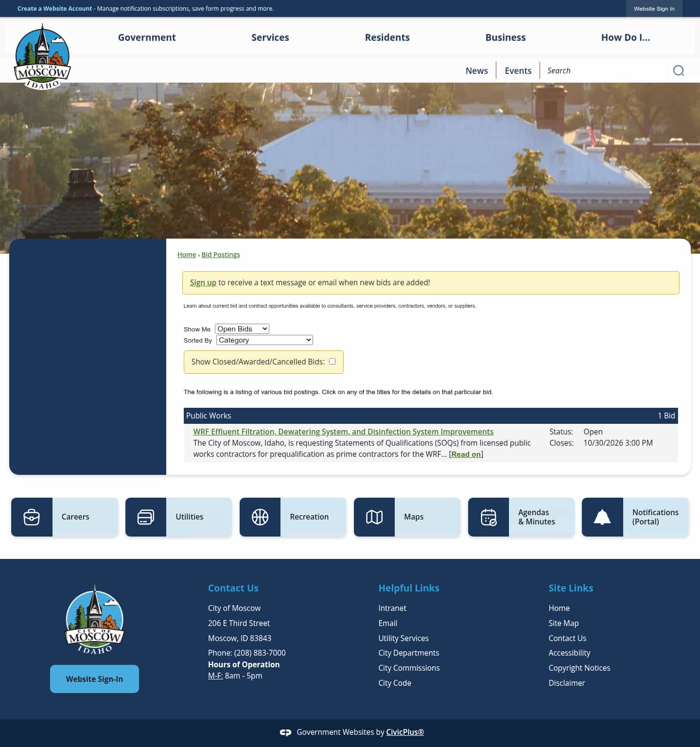Open the WRF Effluent Filtration bid link
The image size is (700, 747).
coord(343,432)
